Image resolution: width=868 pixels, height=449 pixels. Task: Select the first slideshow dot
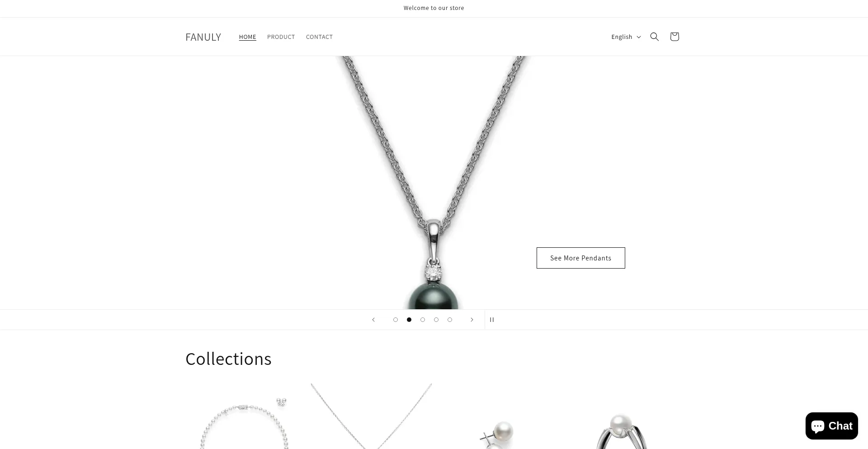tap(396, 320)
